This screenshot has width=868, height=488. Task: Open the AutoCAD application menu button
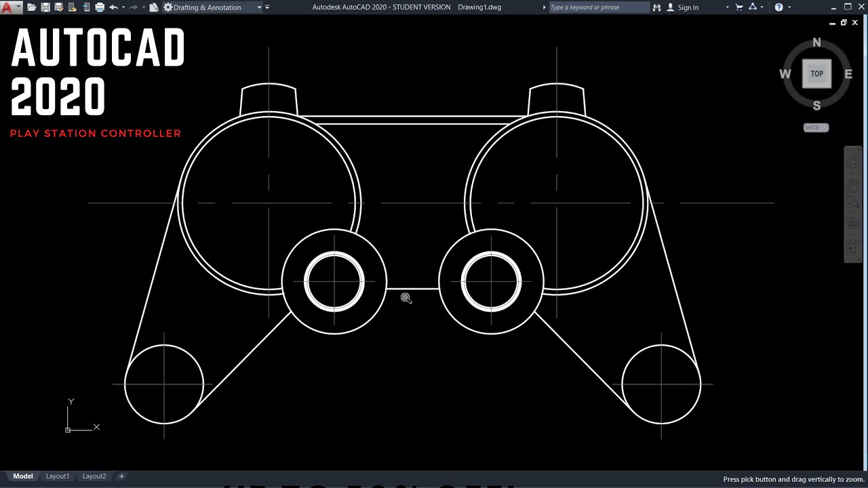click(x=11, y=7)
